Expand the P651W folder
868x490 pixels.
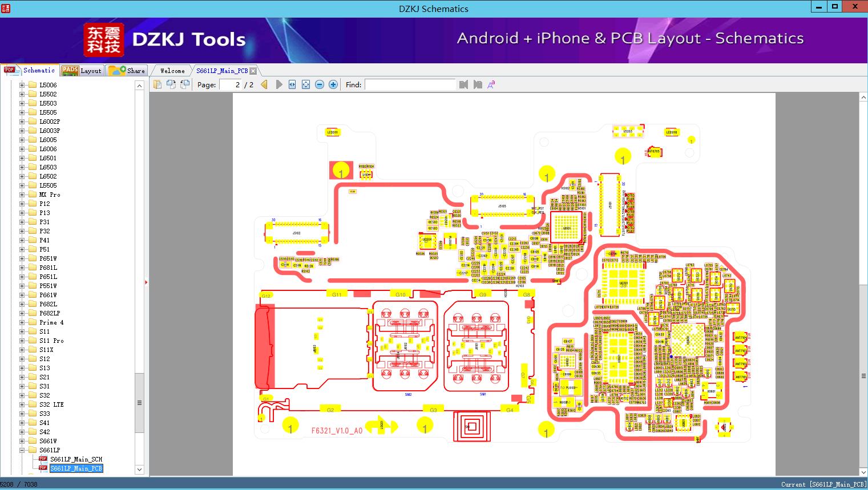pyautogui.click(x=22, y=258)
